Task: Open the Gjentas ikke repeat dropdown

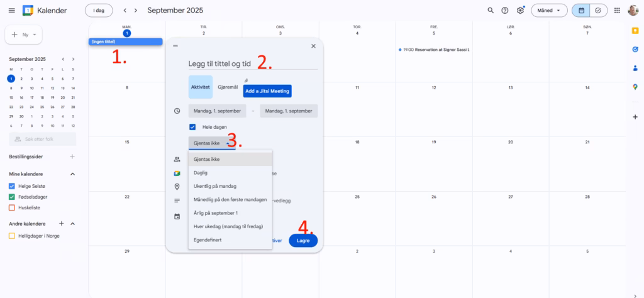Action: [x=211, y=143]
